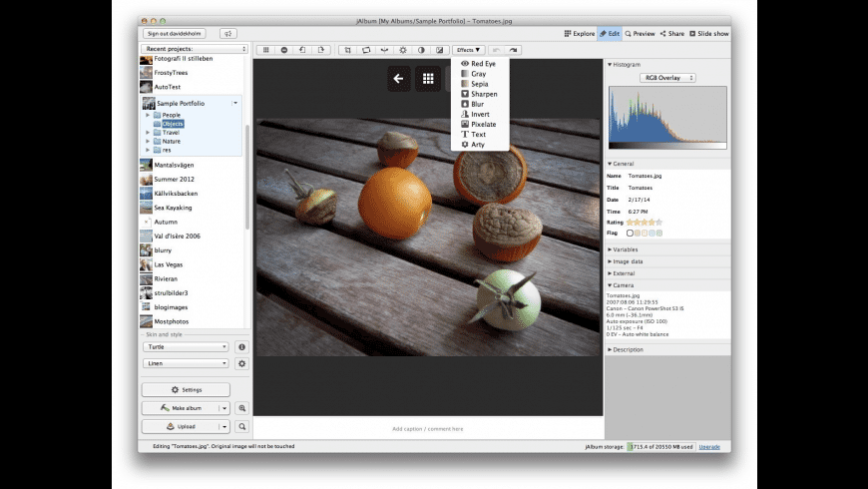Click the brightness sun icon in the toolbar
868x489 pixels.
[x=403, y=49]
